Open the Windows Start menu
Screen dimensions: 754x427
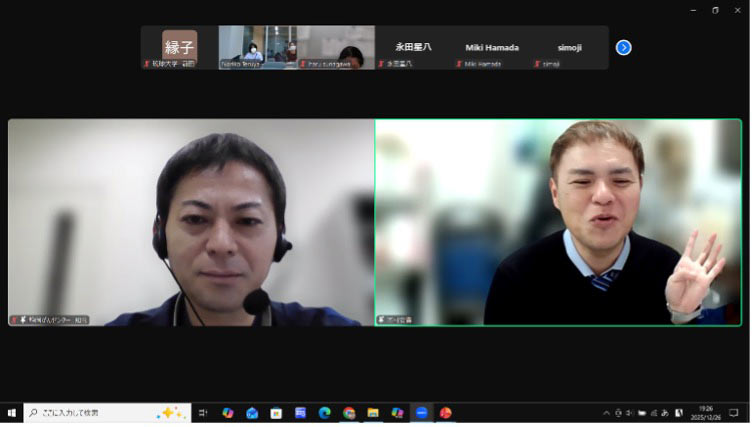tap(12, 413)
